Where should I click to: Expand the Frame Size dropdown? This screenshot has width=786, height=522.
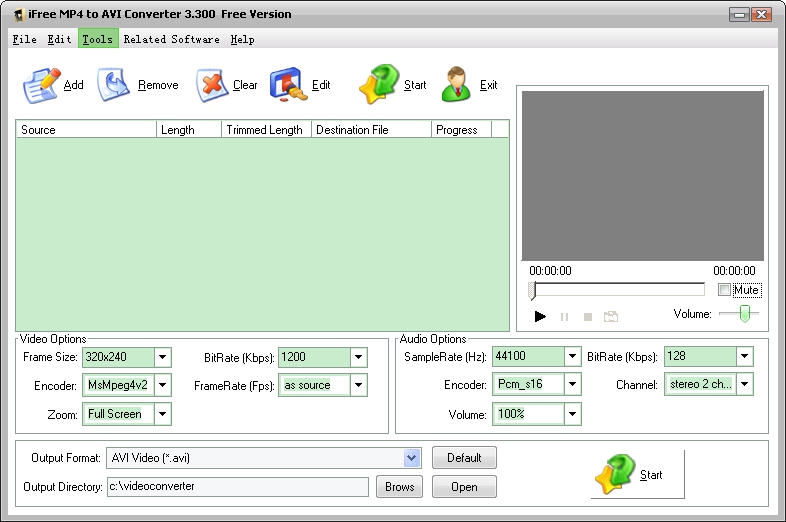click(x=163, y=357)
